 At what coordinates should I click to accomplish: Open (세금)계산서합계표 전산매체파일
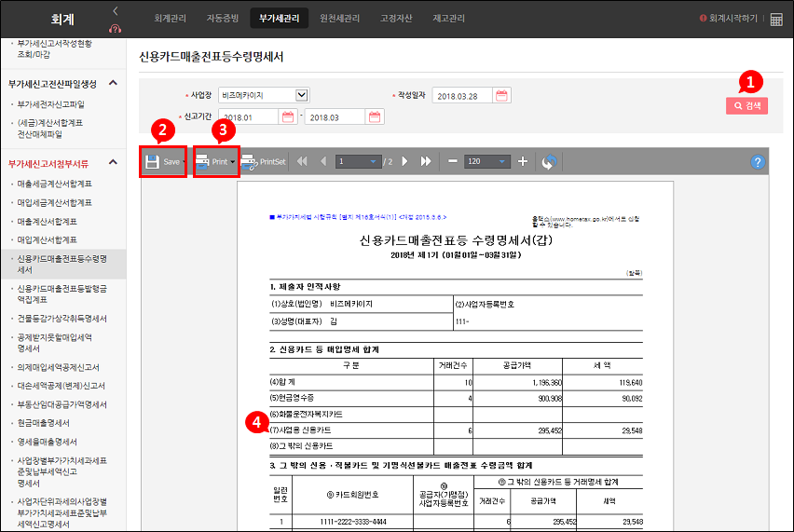click(x=49, y=129)
